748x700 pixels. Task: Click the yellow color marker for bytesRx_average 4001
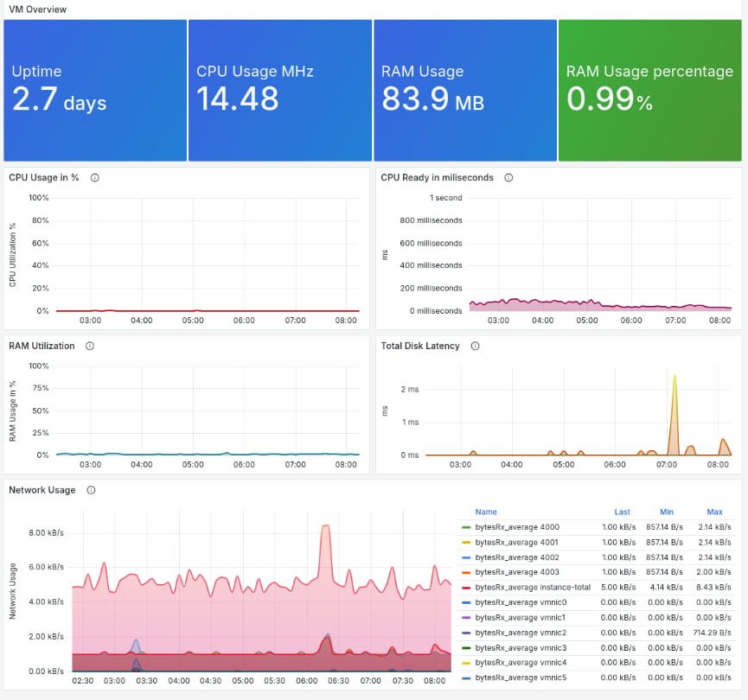(466, 542)
